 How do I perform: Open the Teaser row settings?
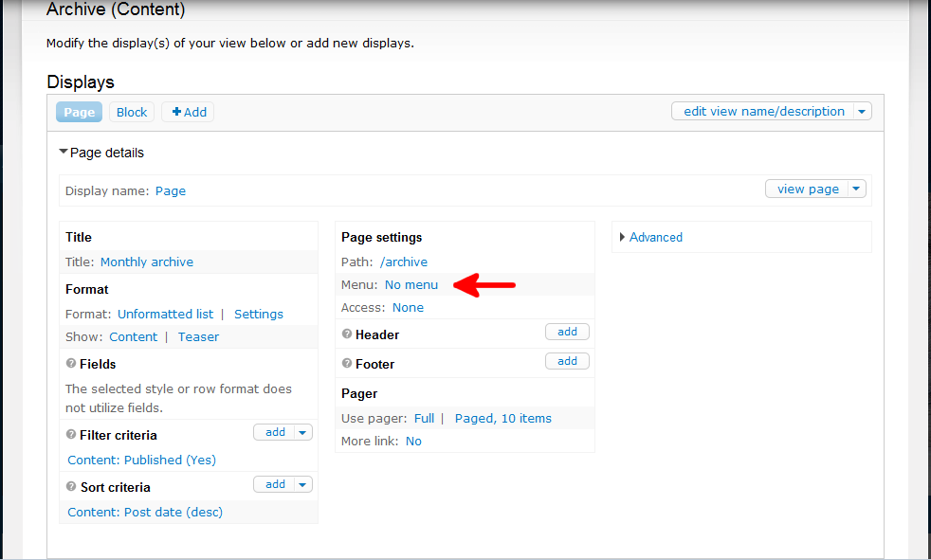pyautogui.click(x=198, y=337)
